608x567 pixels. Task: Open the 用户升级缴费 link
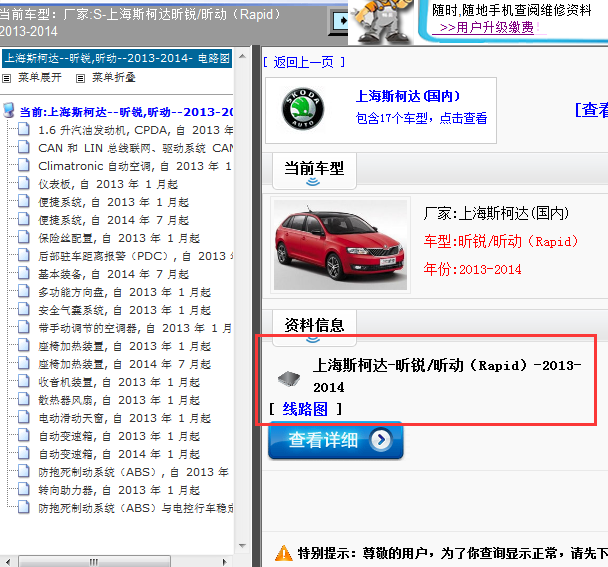(487, 28)
